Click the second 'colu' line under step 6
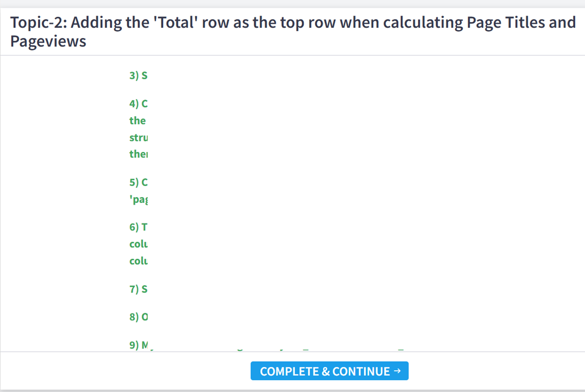This screenshot has width=585, height=392. pyautogui.click(x=138, y=261)
